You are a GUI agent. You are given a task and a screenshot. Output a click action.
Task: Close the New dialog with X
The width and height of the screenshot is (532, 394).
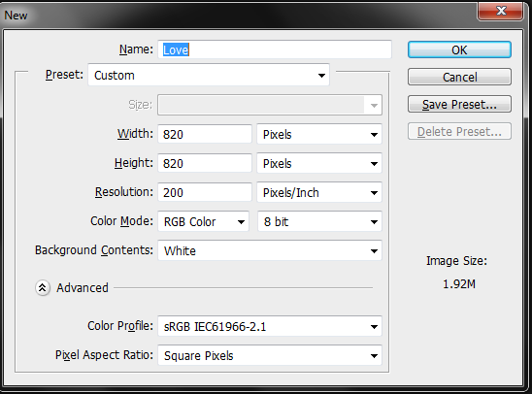(x=500, y=12)
